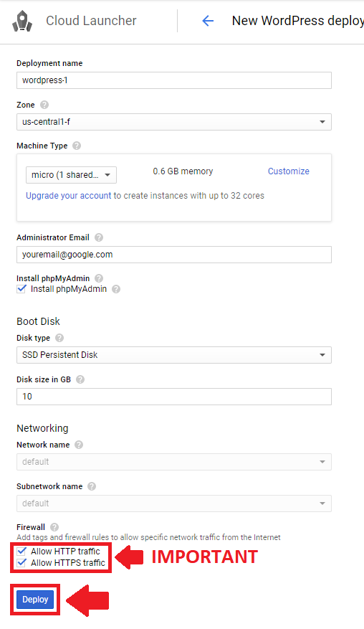Open the Network name default dropdown
The height and width of the screenshot is (629, 364).
[174, 462]
